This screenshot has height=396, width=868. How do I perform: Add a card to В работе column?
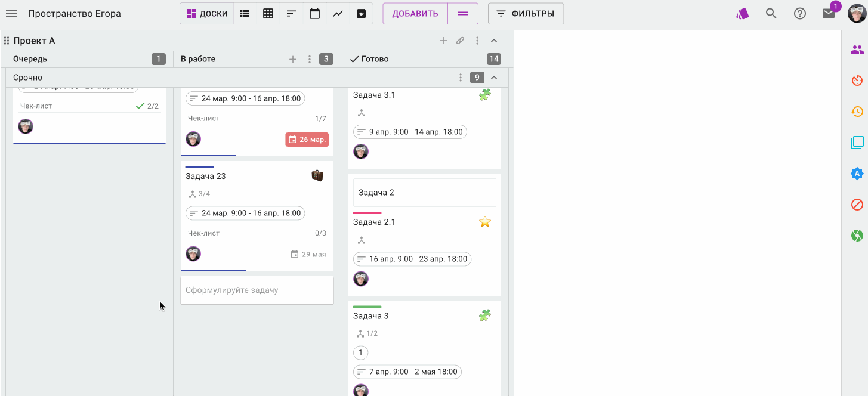tap(293, 59)
